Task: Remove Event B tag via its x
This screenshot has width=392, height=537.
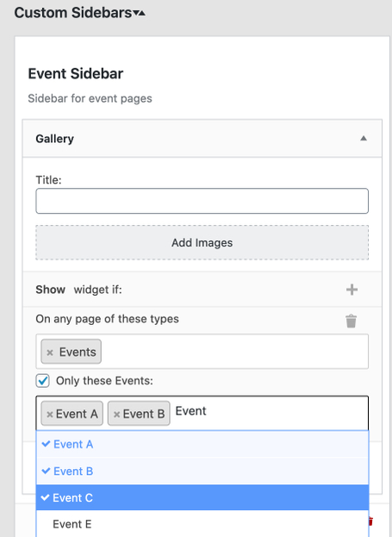Action: point(116,415)
